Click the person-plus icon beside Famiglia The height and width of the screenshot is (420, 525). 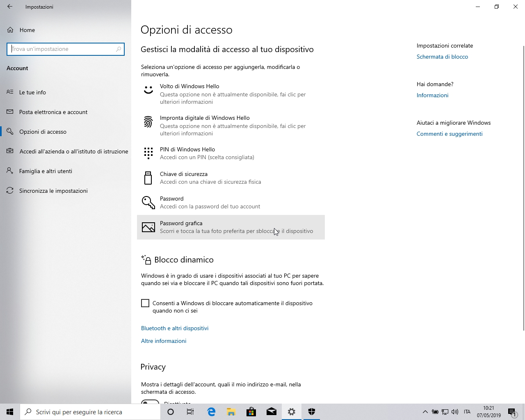coord(10,171)
